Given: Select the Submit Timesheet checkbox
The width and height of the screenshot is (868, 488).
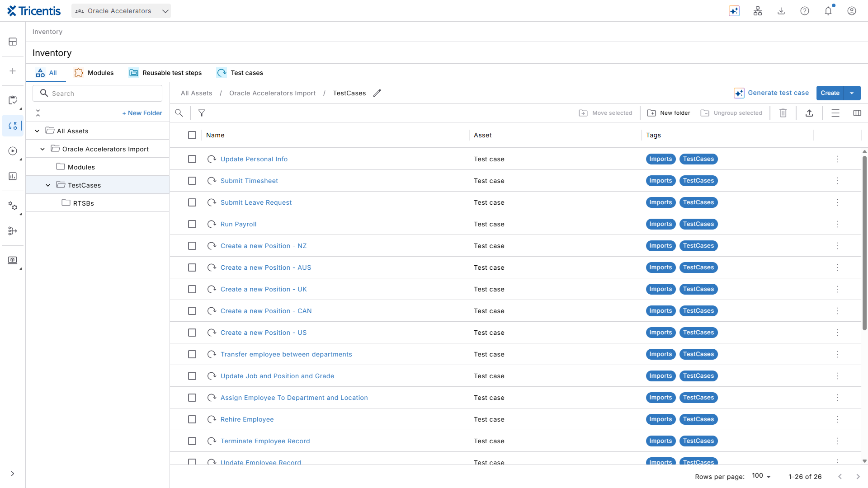Looking at the screenshot, I should point(192,181).
